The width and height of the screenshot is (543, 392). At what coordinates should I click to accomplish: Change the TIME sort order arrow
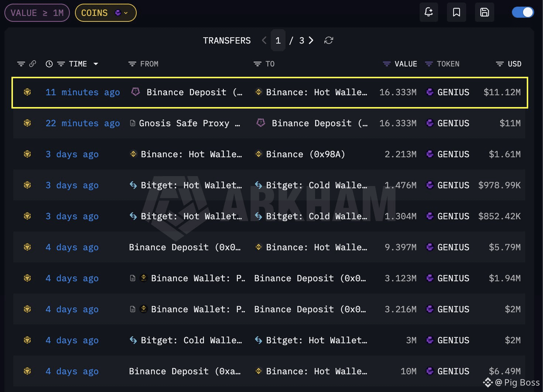[x=96, y=64]
